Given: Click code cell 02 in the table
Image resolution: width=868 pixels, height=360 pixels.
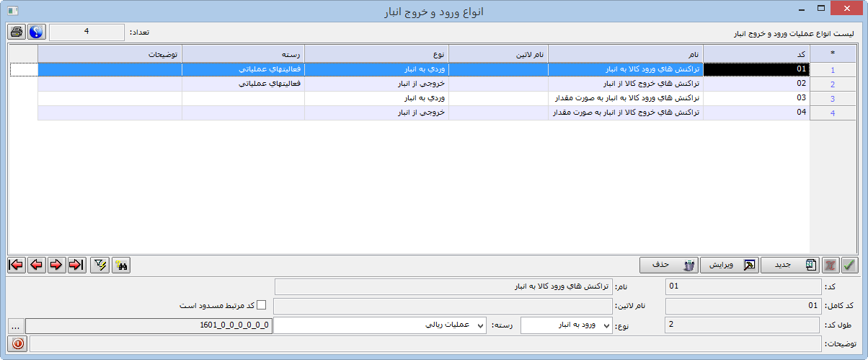Looking at the screenshot, I should (756, 84).
